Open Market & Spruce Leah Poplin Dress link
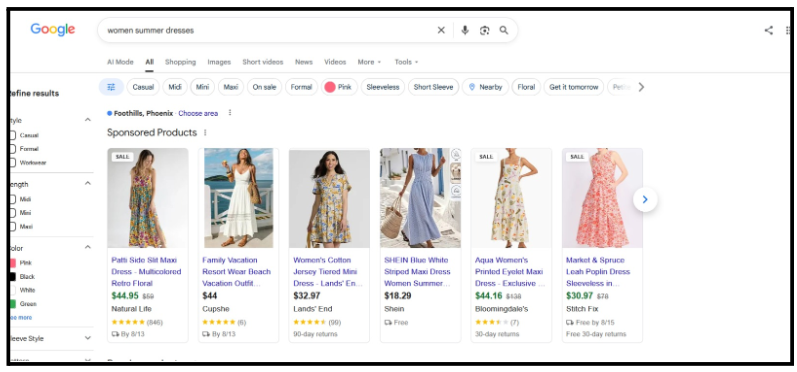 tap(598, 271)
